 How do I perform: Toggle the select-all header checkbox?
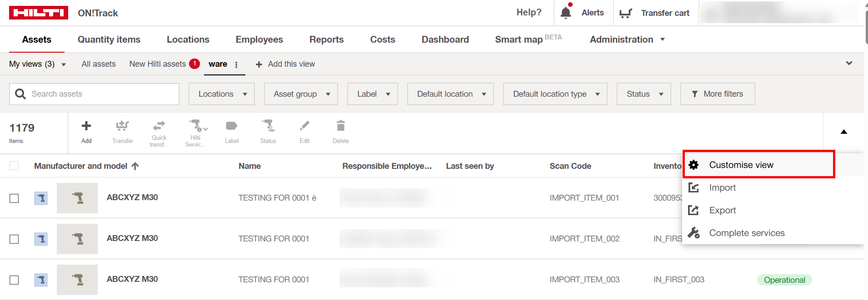15,166
